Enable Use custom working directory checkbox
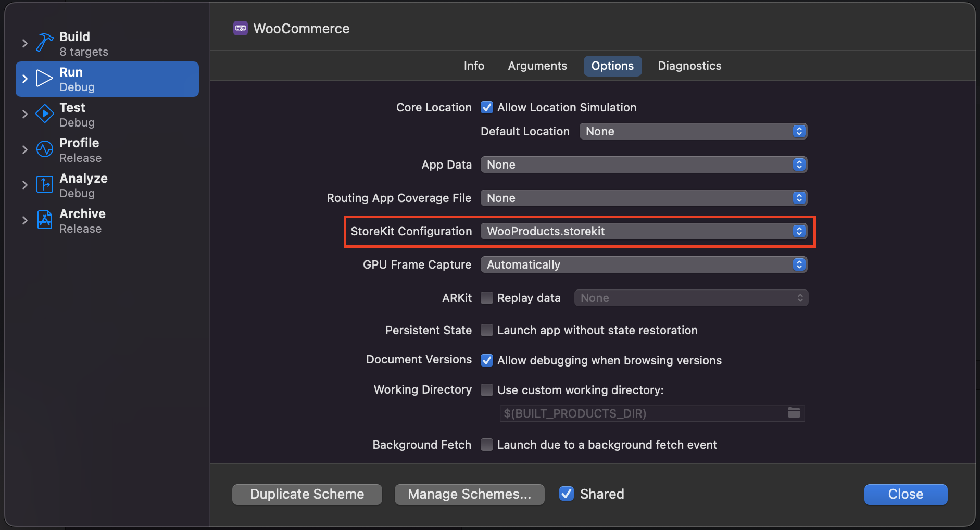Image resolution: width=980 pixels, height=530 pixels. click(x=487, y=390)
